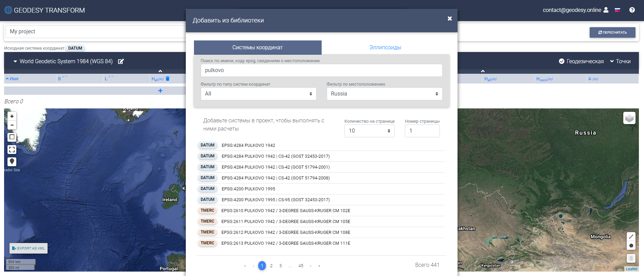Change language via Russian flag icon
644x276 pixels.
(618, 10)
